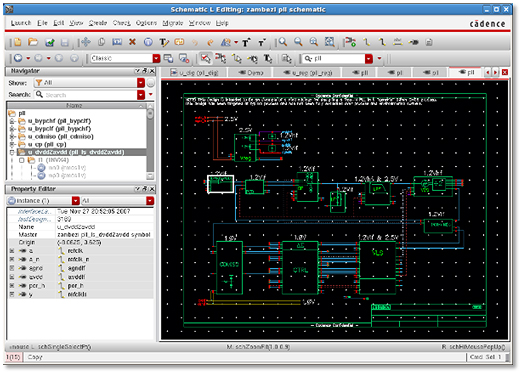Toggle the checkbox for terminal a row

pyautogui.click(x=12, y=251)
